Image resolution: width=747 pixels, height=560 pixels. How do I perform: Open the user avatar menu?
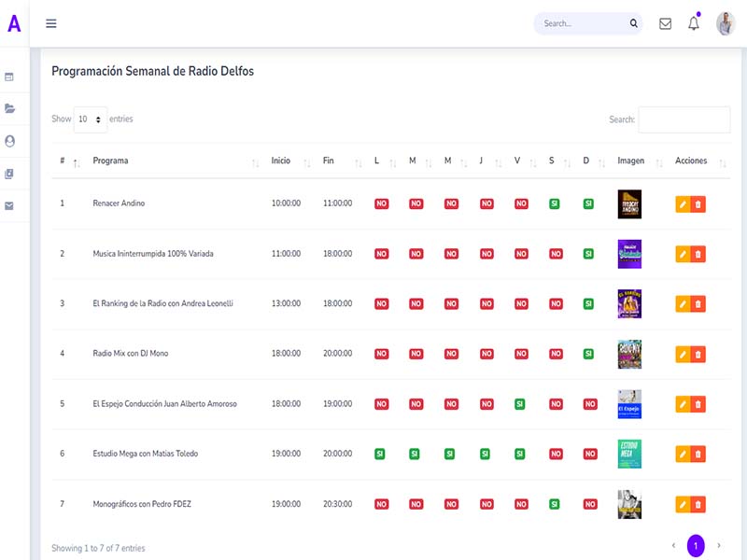pyautogui.click(x=726, y=23)
